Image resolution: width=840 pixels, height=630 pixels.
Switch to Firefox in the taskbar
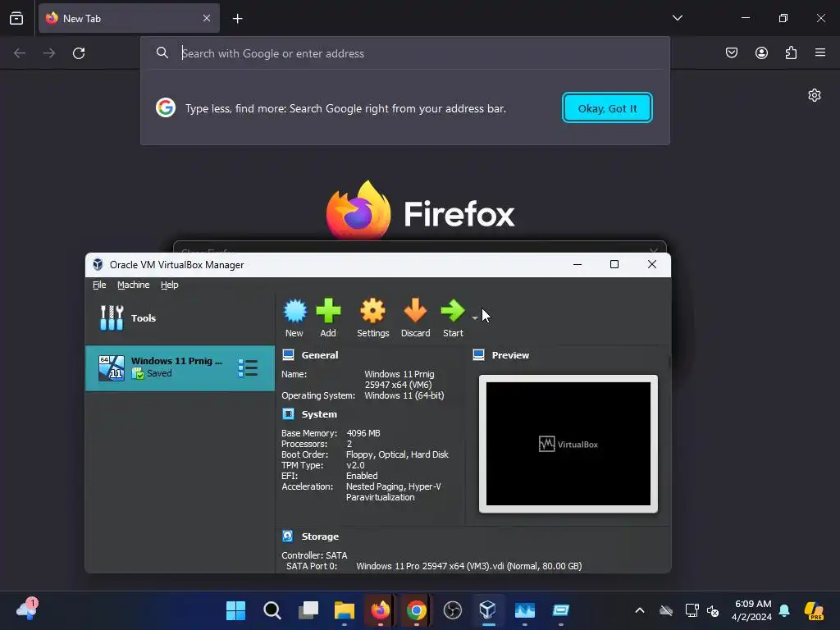pos(381,610)
